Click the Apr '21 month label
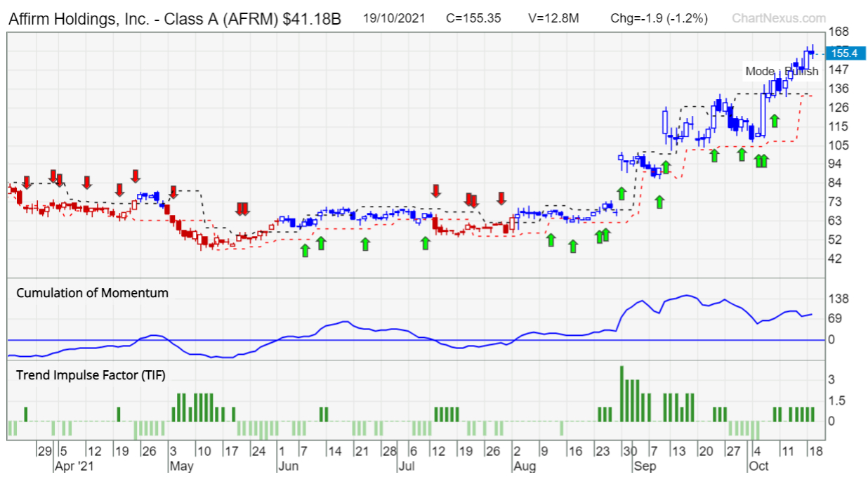Screen dimensions: 868x477 tap(74, 466)
